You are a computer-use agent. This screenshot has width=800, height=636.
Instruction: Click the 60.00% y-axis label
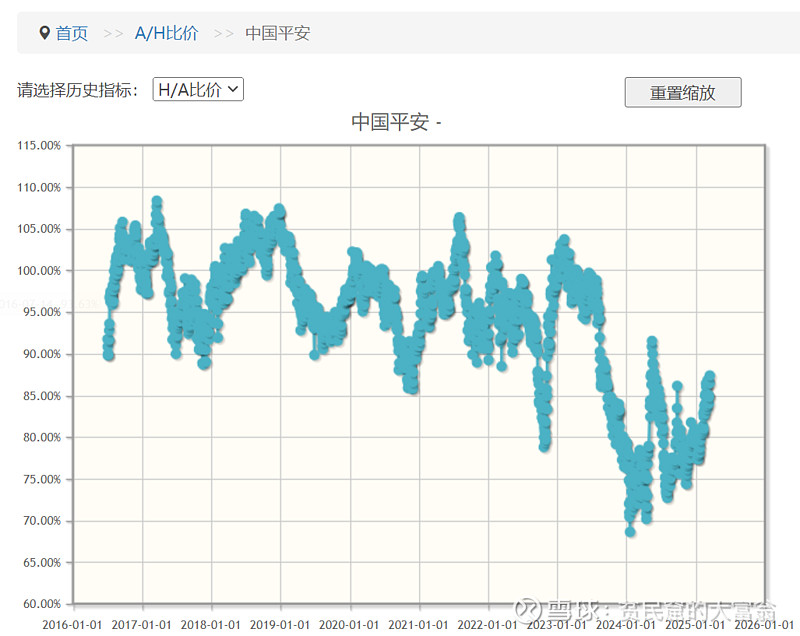click(42, 604)
